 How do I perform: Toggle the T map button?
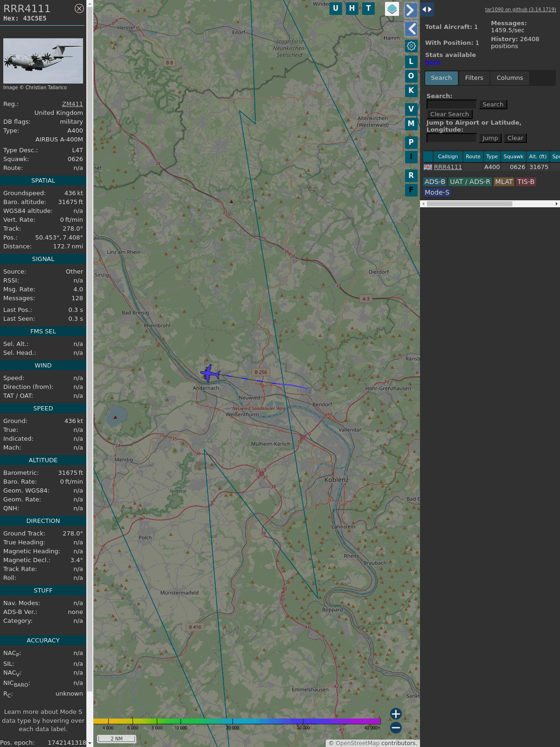click(x=369, y=8)
